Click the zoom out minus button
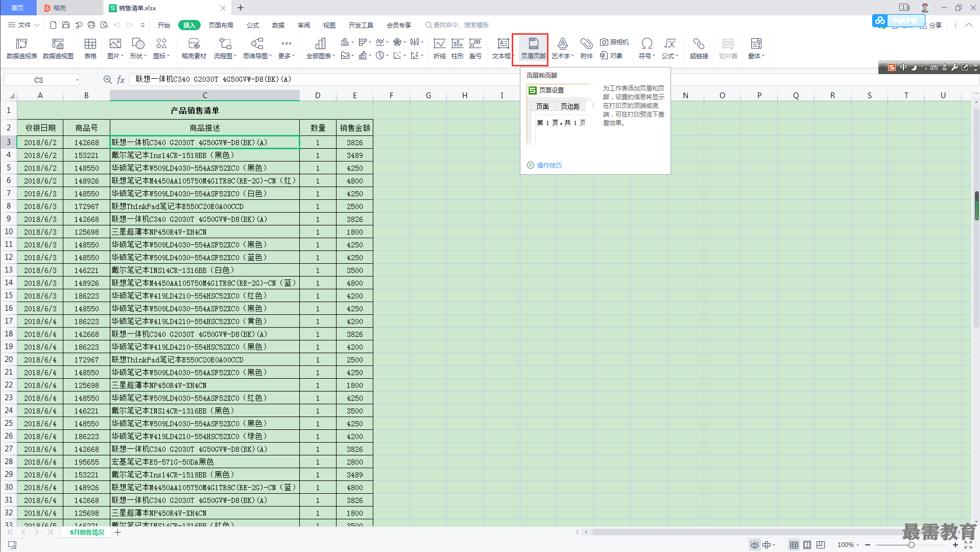The image size is (980, 552). pos(868,545)
